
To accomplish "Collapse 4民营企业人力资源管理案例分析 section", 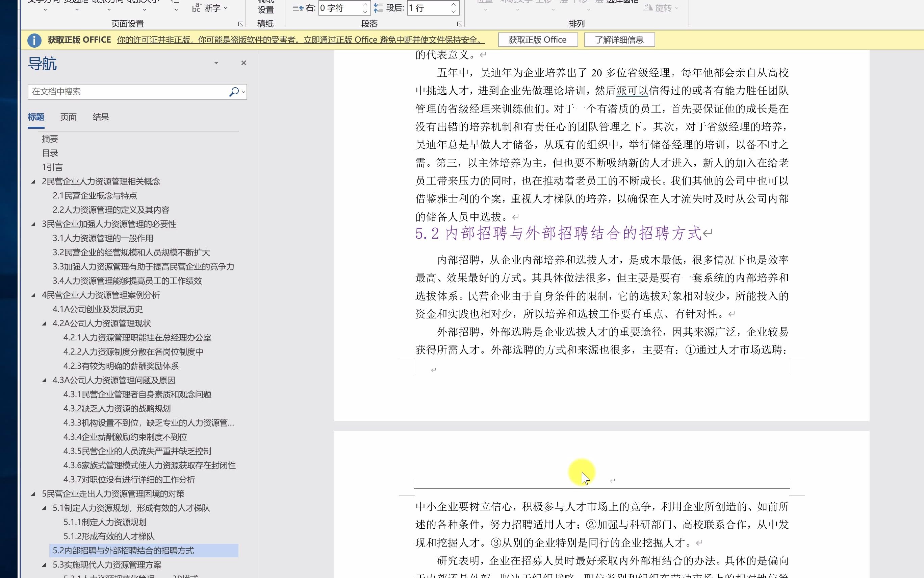I will [x=33, y=295].
